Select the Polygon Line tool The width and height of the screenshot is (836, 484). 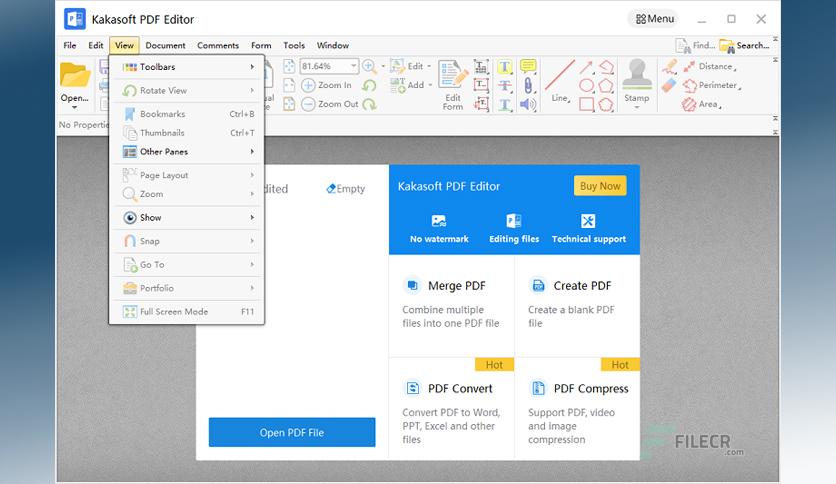[606, 67]
